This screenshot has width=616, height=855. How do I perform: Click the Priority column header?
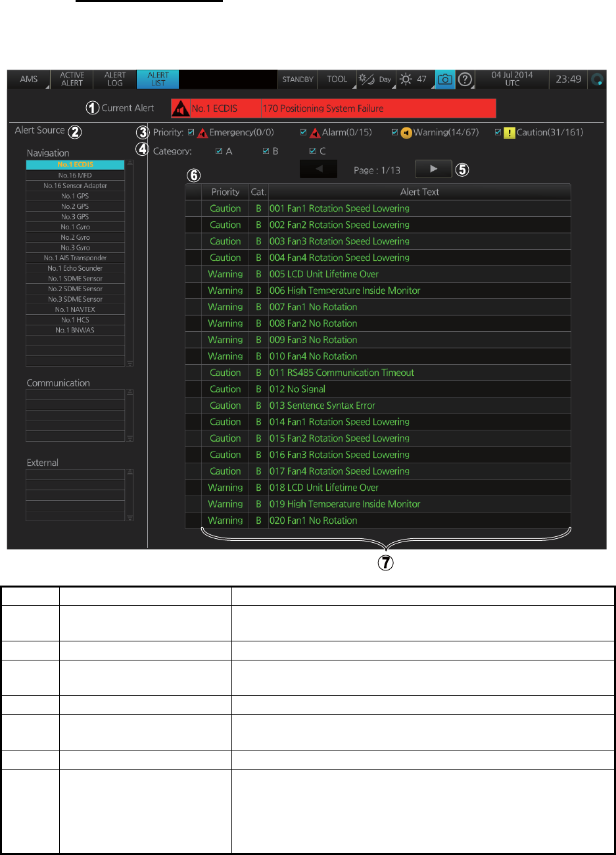point(225,192)
